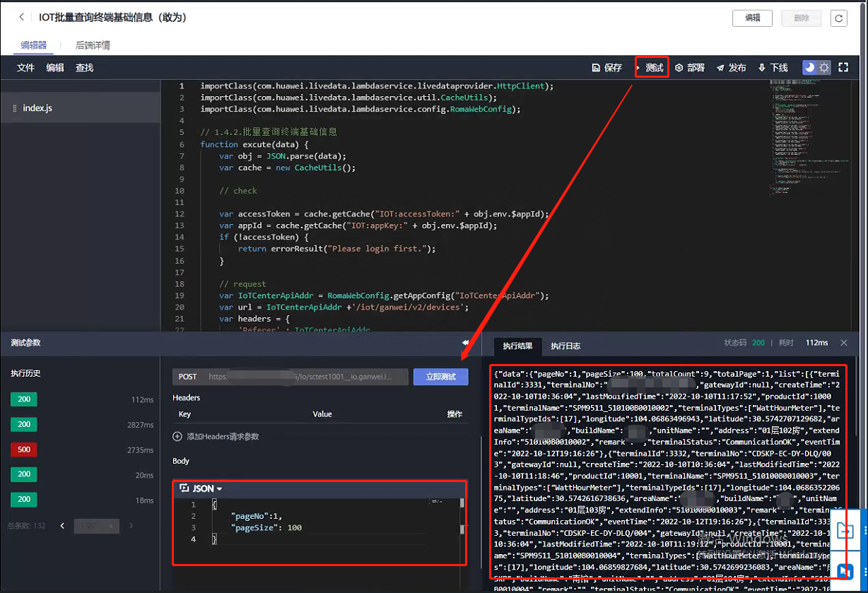Image resolution: width=868 pixels, height=593 pixels.
Task: Click the 编辑 button in header
Action: click(x=752, y=18)
